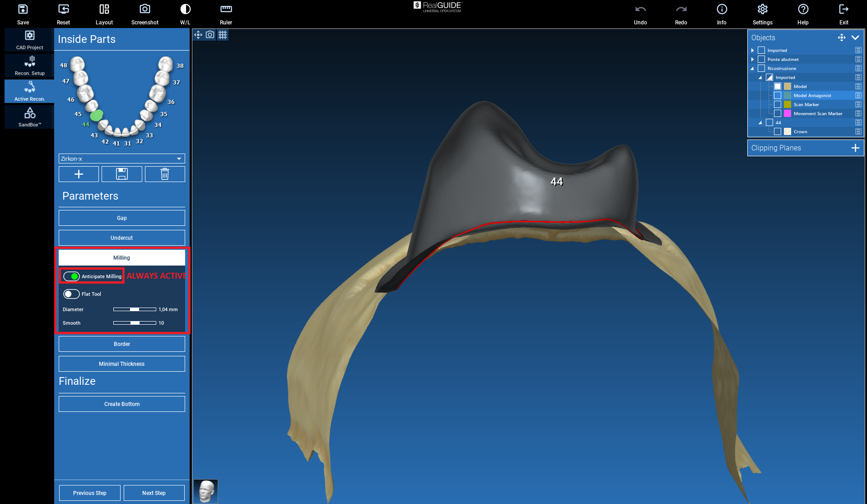Open the Minimal Thickness parameters section

122,364
